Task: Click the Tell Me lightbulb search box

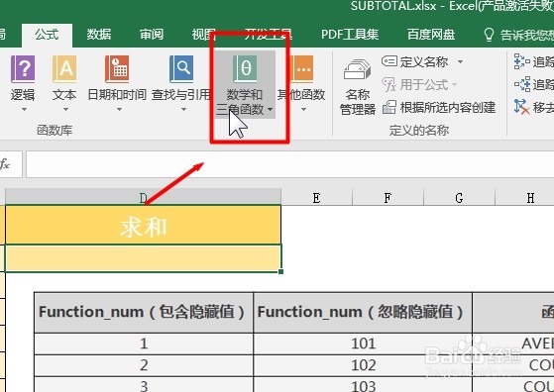Action: [518, 35]
